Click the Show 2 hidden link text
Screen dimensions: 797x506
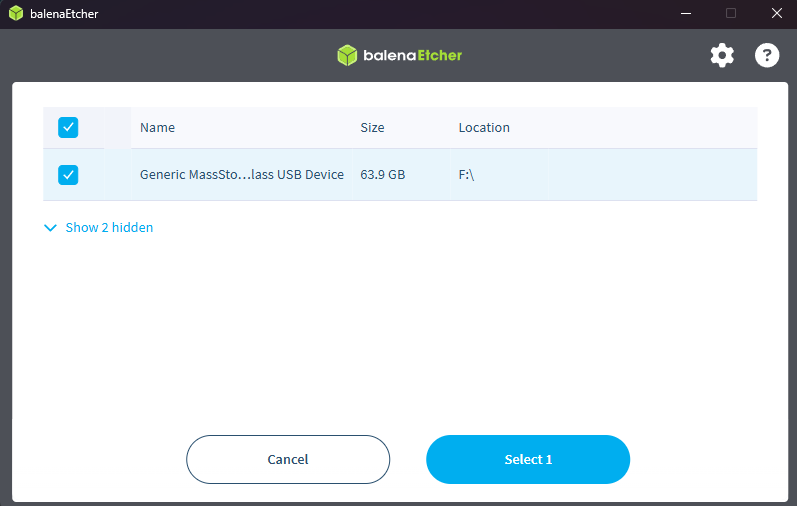coord(109,228)
